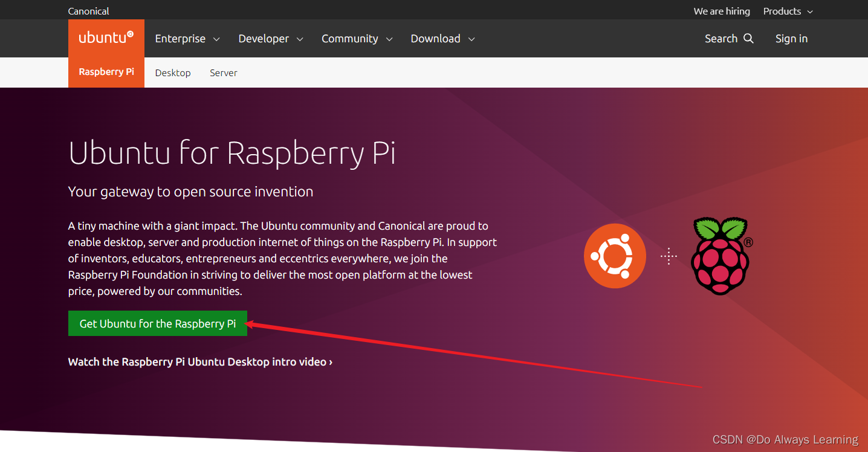The image size is (868, 452).
Task: Open the We are hiring link
Action: click(722, 11)
